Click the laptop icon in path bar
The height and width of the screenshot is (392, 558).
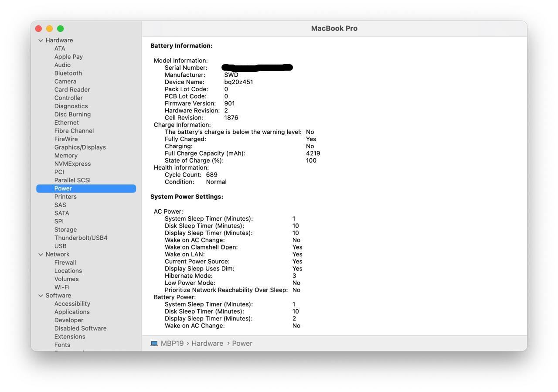click(154, 344)
